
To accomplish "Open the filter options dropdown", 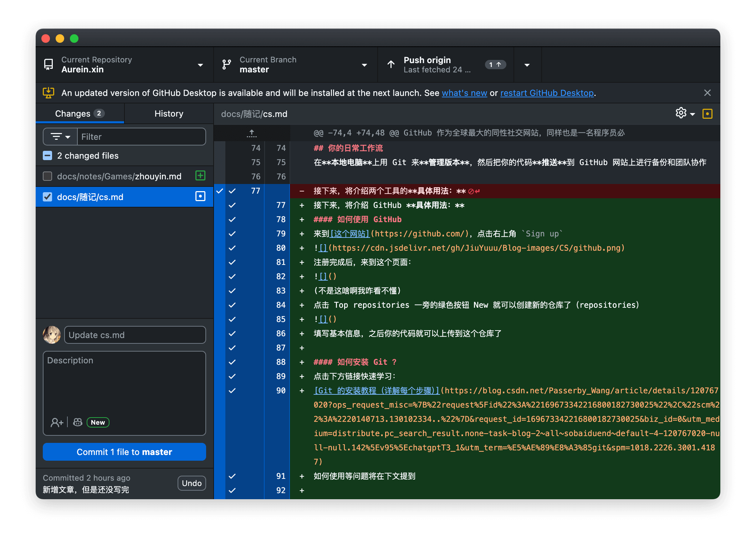I will (x=60, y=137).
